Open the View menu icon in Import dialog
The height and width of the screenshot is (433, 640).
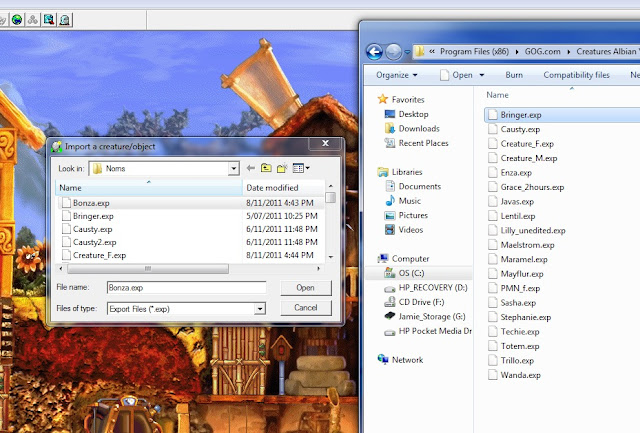301,168
